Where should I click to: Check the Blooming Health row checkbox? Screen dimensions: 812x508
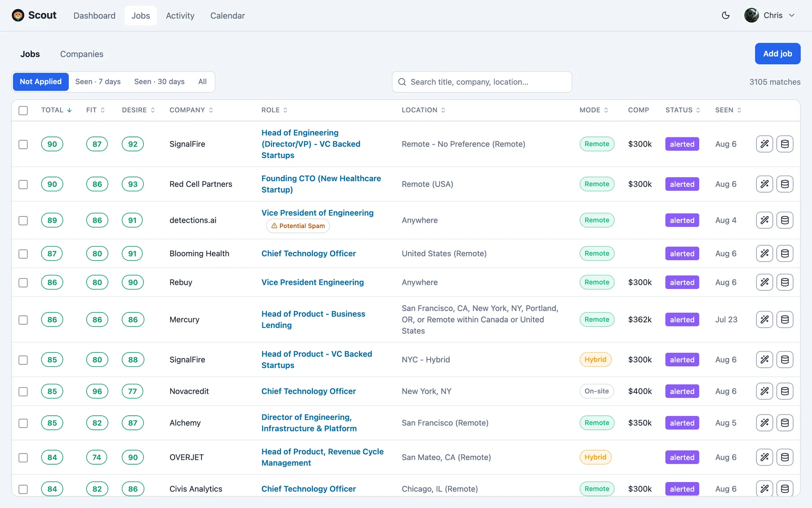point(23,254)
